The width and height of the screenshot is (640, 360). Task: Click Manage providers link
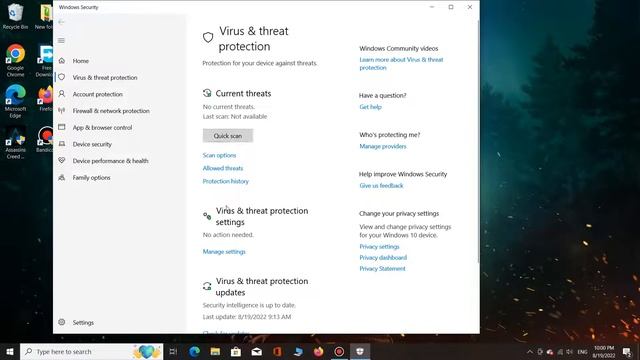[x=383, y=146]
